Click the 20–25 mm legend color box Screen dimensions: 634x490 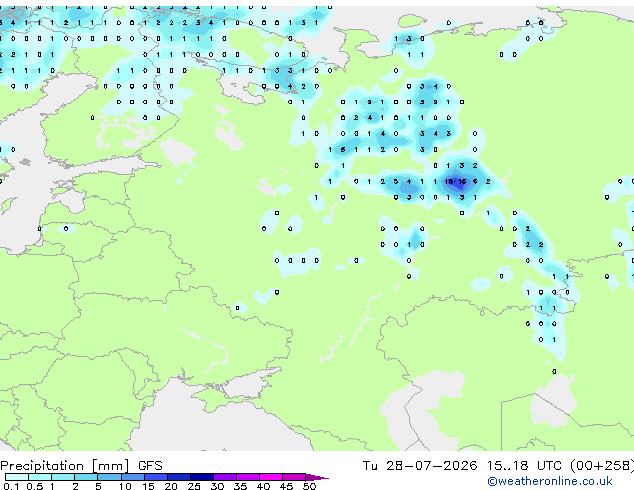point(179,477)
